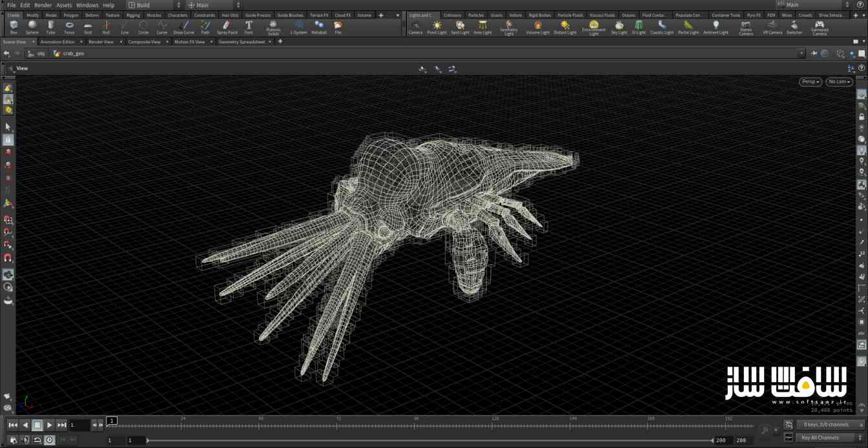Go back in network path history

(7, 54)
